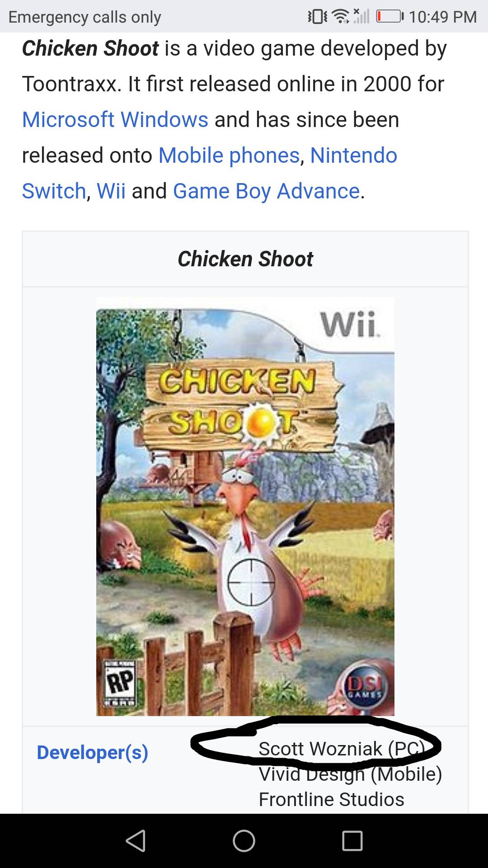Open the Microsoft Windows link
Image resolution: width=488 pixels, height=868 pixels.
coord(115,120)
